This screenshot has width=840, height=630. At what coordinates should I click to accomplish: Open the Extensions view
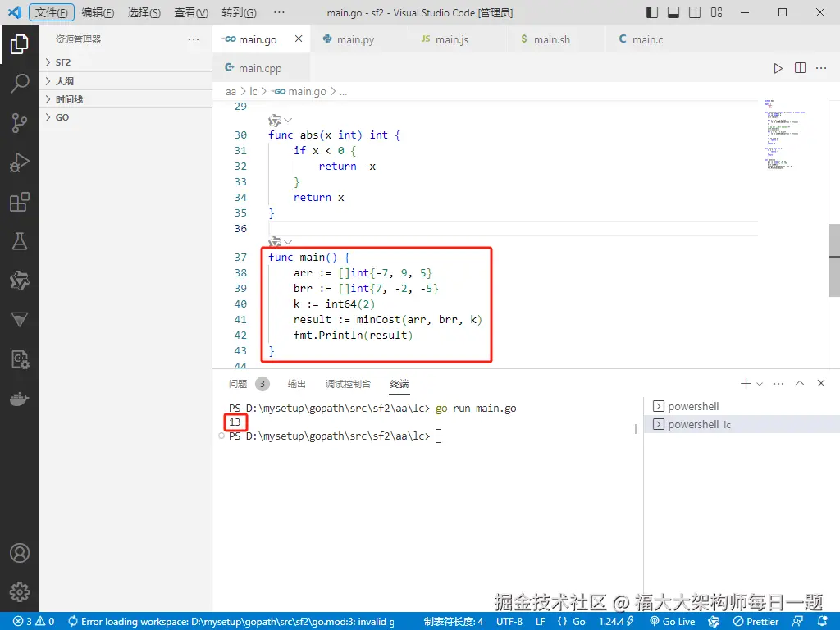(x=20, y=202)
